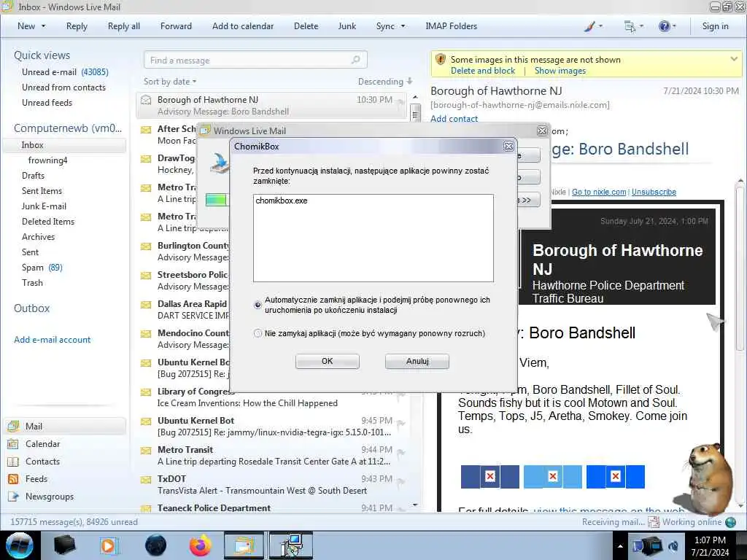
Task: Open Calendar via its icon
Action: coord(13,444)
